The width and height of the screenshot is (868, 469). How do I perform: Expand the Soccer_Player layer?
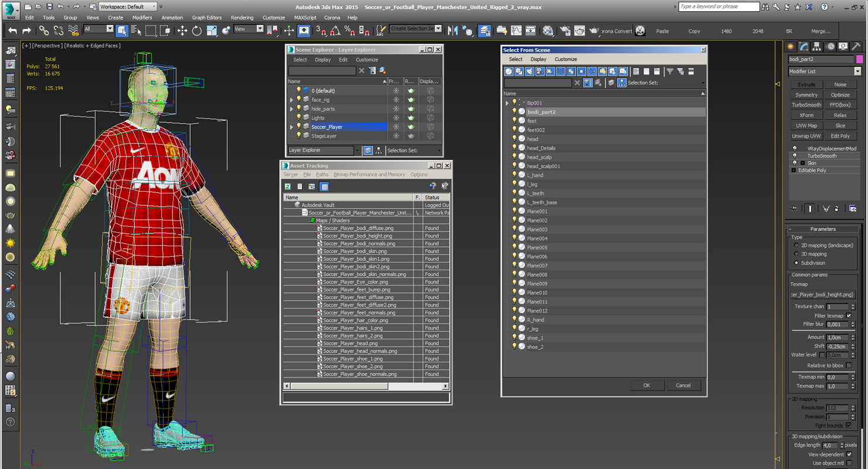pyautogui.click(x=291, y=127)
